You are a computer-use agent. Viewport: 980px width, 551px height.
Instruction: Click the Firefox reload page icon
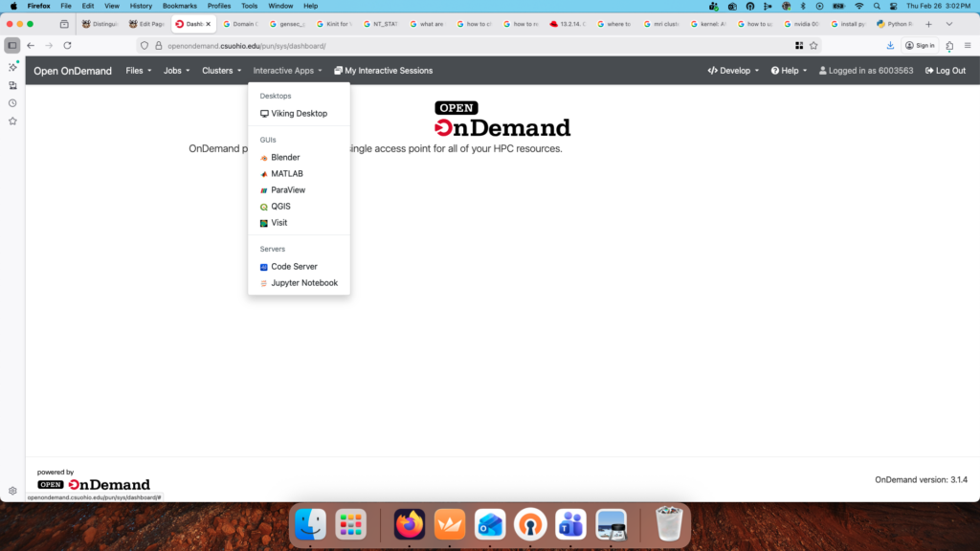(67, 45)
